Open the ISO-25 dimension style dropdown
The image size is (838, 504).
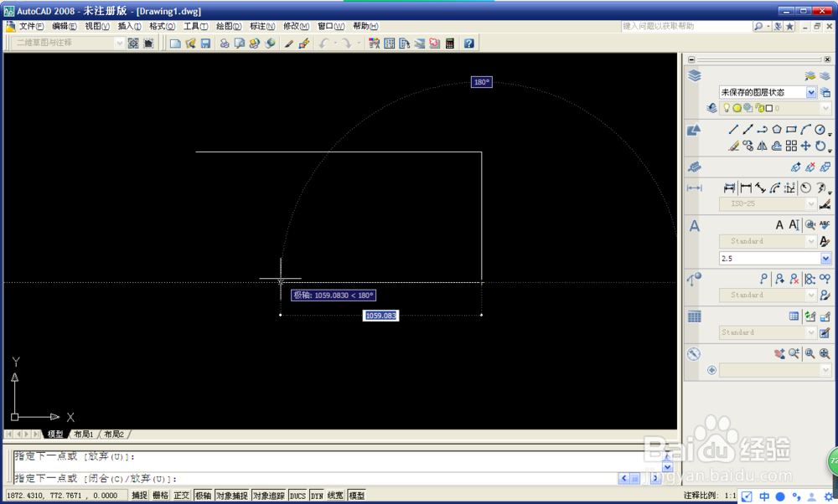[811, 203]
